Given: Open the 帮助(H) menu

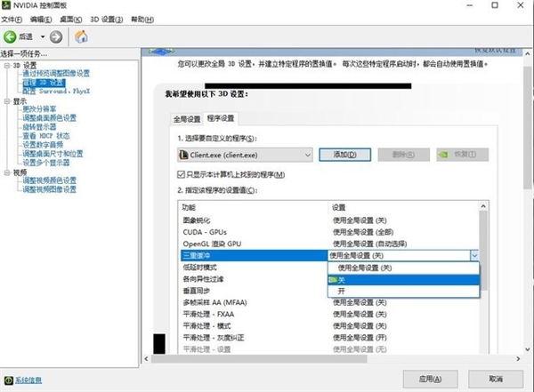Looking at the screenshot, I should tap(142, 20).
